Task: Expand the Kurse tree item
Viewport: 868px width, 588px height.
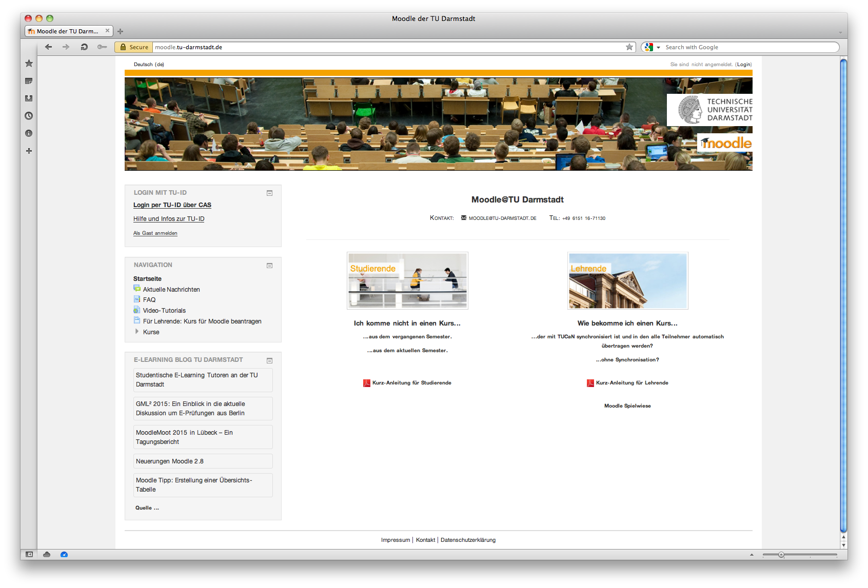Action: [x=137, y=332]
